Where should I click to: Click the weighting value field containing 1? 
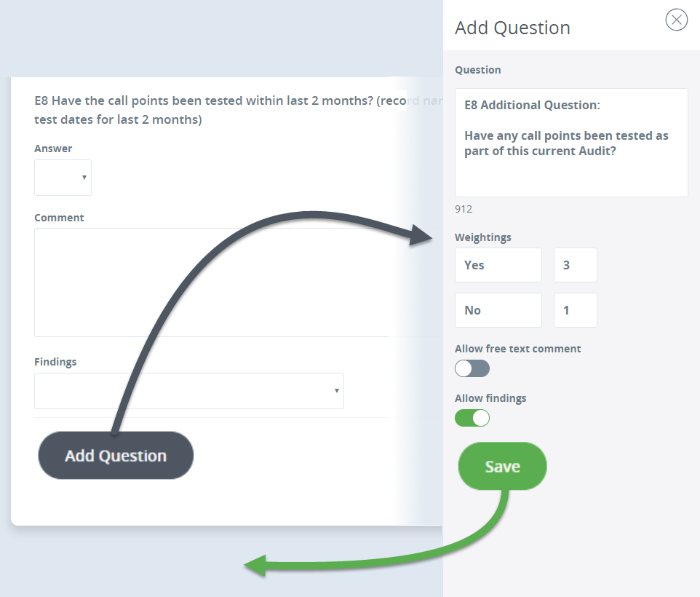[575, 310]
